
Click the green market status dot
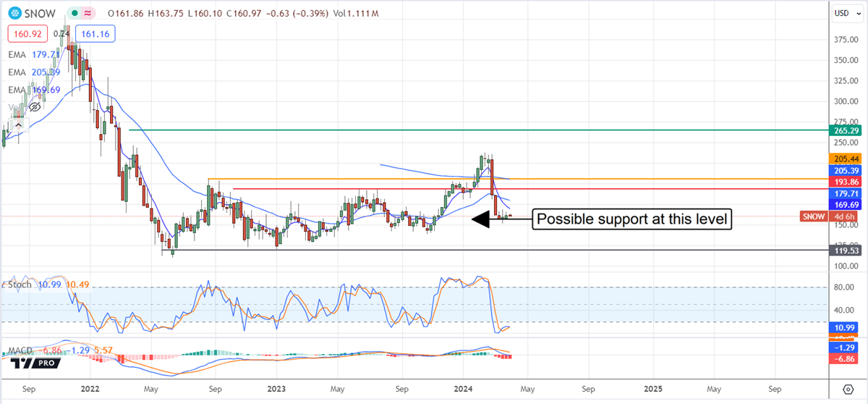pyautogui.click(x=75, y=14)
